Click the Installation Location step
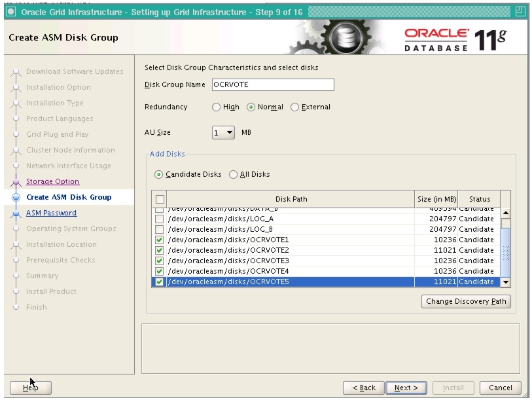This screenshot has width=532, height=419. coord(62,244)
